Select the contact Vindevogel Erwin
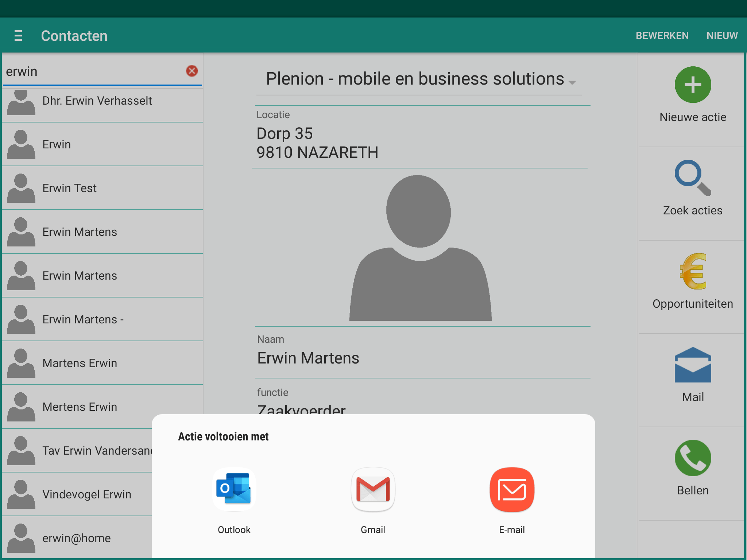This screenshot has height=560, width=747. pos(87,494)
